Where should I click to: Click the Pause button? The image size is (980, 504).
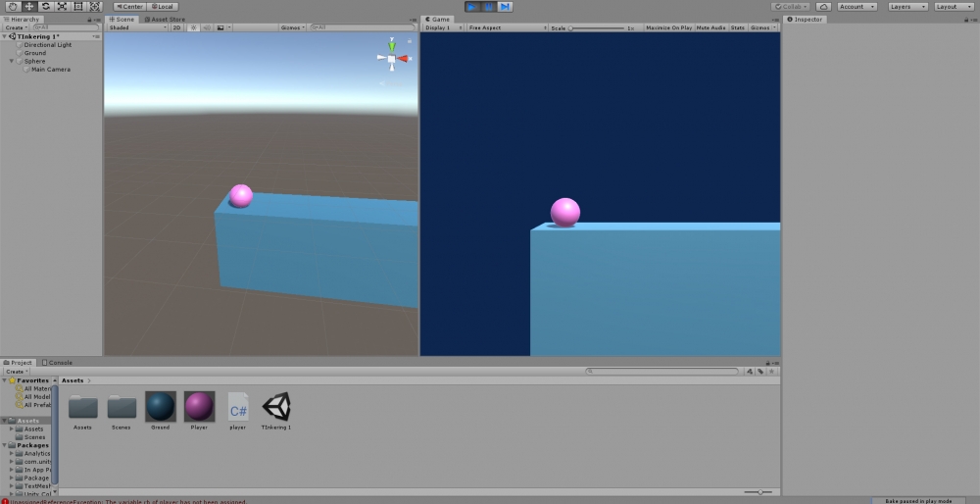pyautogui.click(x=489, y=6)
